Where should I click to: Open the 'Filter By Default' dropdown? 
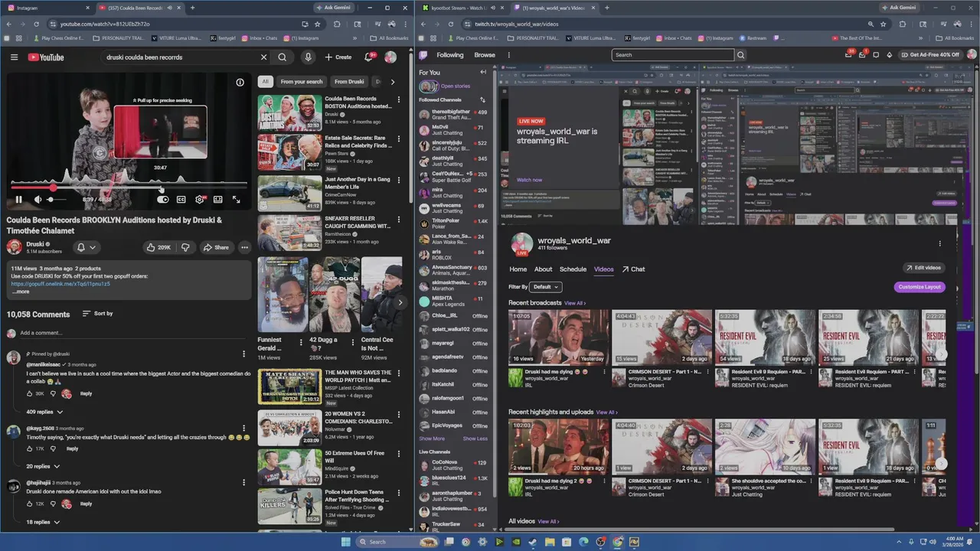coord(545,287)
